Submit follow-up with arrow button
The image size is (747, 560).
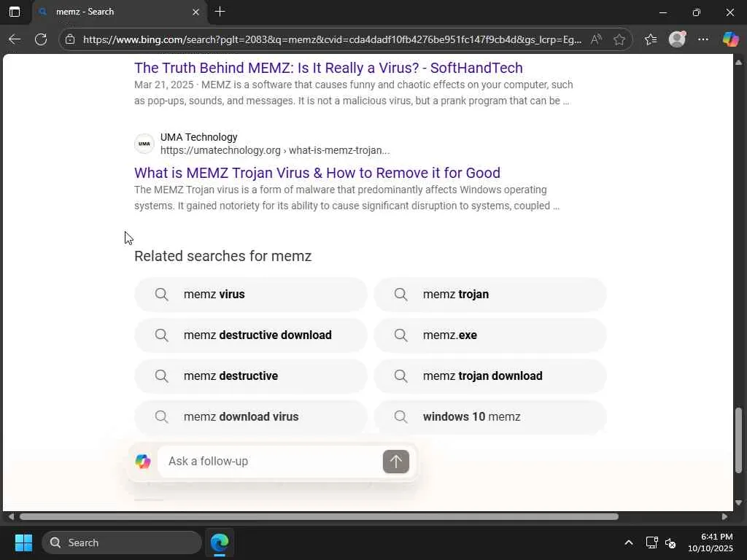(396, 462)
